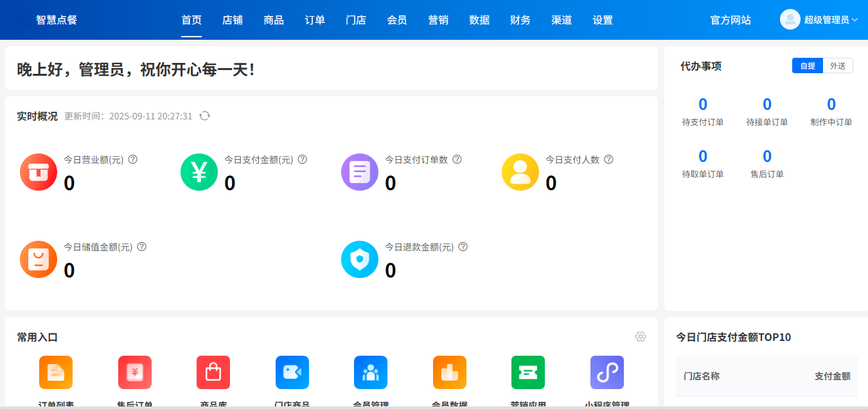The width and height of the screenshot is (868, 409).
Task: Open the 订单列表 shortcut icon
Action: [x=56, y=372]
